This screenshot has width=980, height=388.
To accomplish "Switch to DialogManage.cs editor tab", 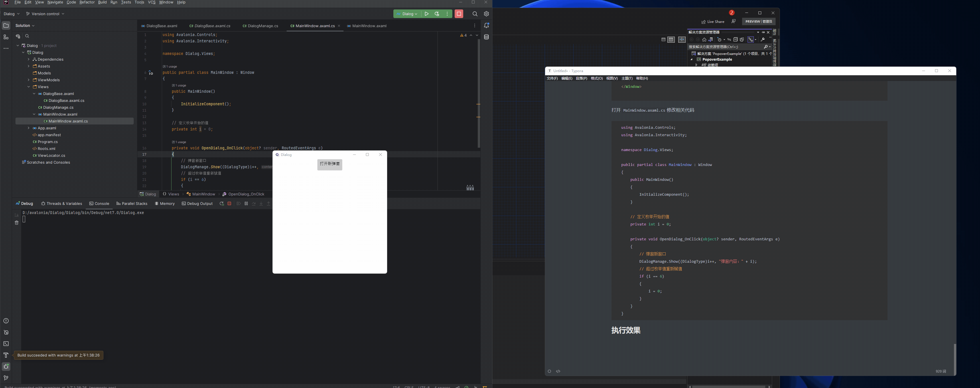I will point(260,26).
